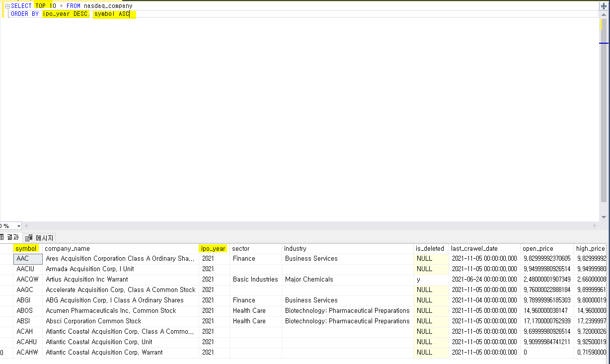Select the is_deleted column header

(431, 248)
